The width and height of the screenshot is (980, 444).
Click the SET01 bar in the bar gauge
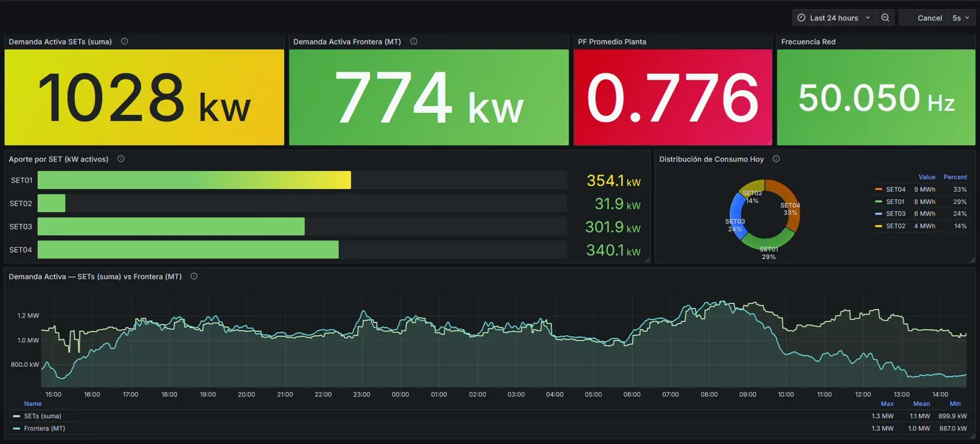pyautogui.click(x=194, y=180)
